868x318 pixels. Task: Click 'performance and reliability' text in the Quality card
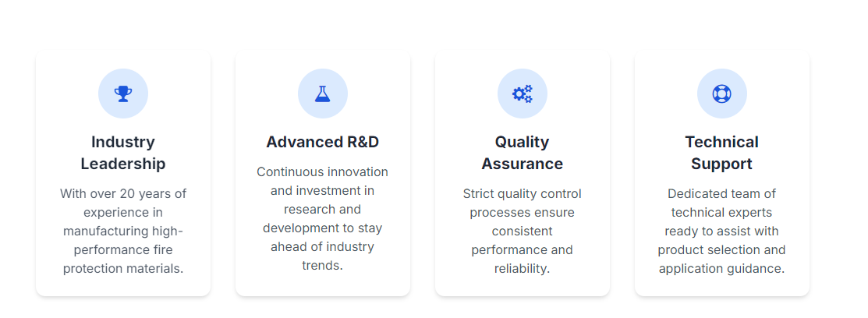click(x=523, y=260)
